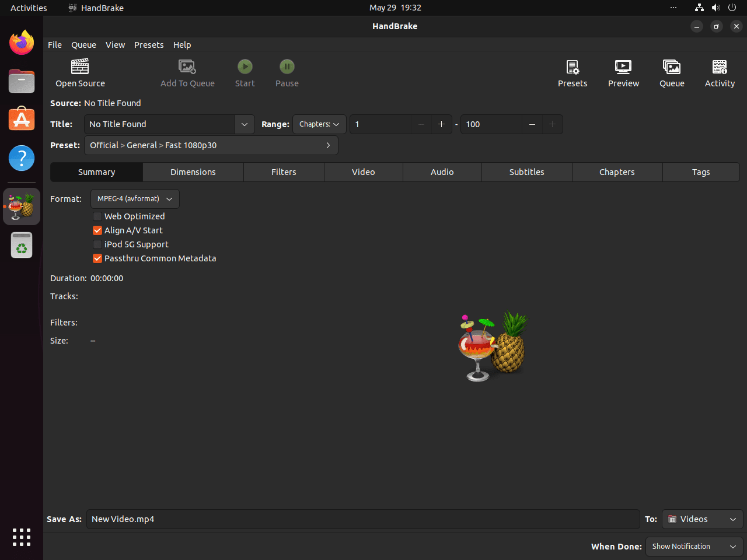This screenshot has height=560, width=747.
Task: Click the Add To Queue toolbar icon
Action: 187,66
